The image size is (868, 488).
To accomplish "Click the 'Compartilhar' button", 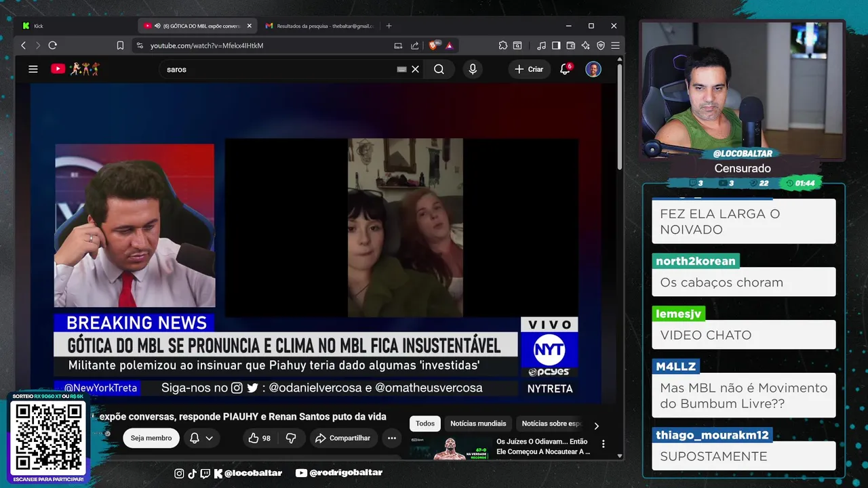I will (343, 439).
